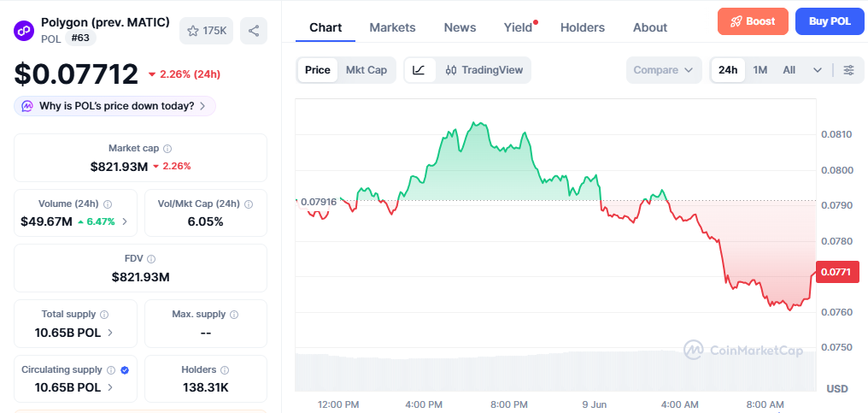Open the FDV info icon
The height and width of the screenshot is (413, 868).
click(152, 259)
